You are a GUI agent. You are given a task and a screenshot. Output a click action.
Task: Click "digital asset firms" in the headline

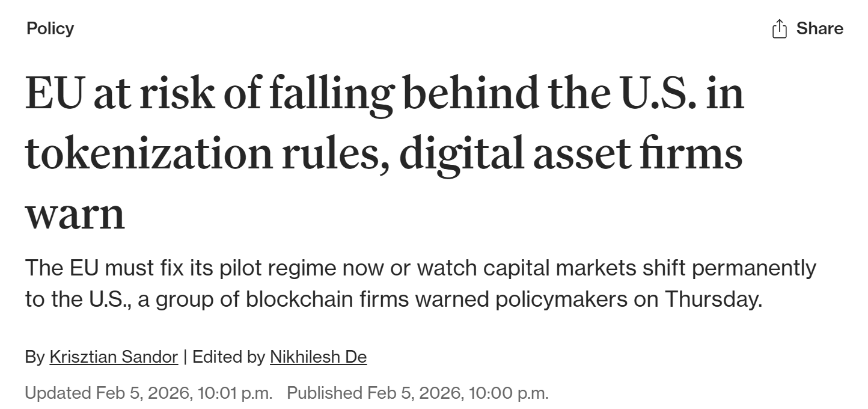570,152
